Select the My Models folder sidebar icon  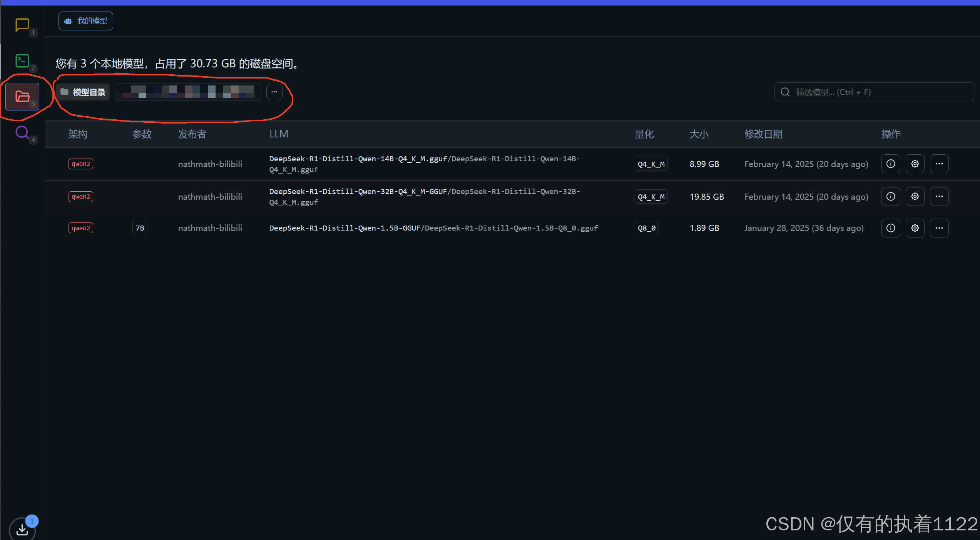(22, 96)
